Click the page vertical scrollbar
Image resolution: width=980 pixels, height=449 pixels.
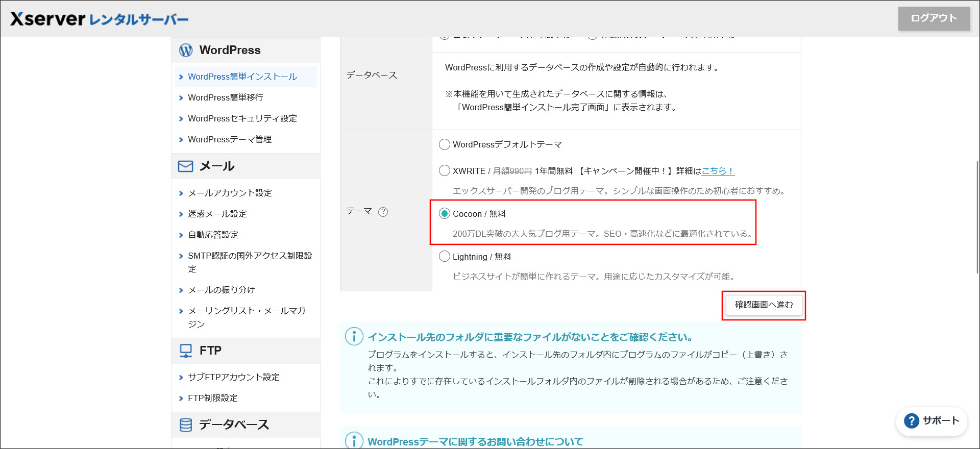[x=977, y=217]
